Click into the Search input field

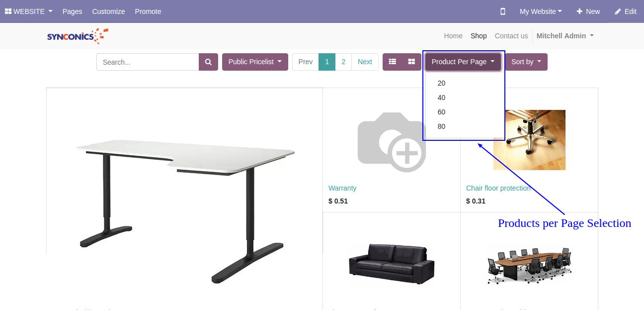[148, 62]
